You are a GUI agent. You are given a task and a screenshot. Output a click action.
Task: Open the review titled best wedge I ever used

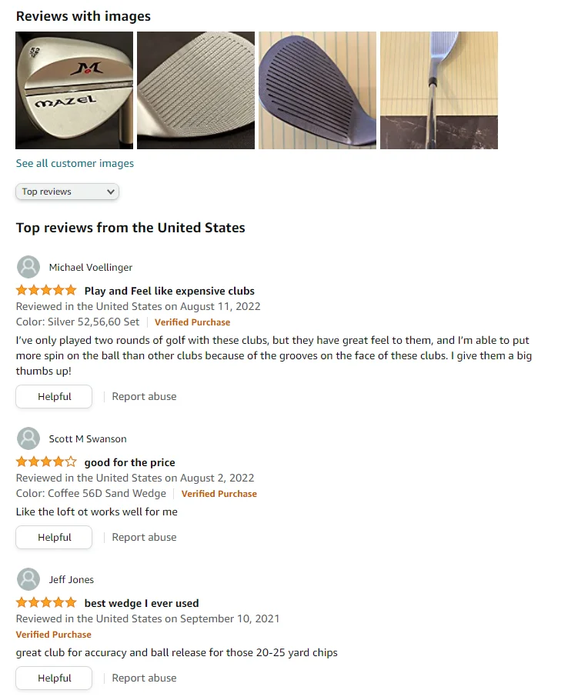click(x=142, y=603)
